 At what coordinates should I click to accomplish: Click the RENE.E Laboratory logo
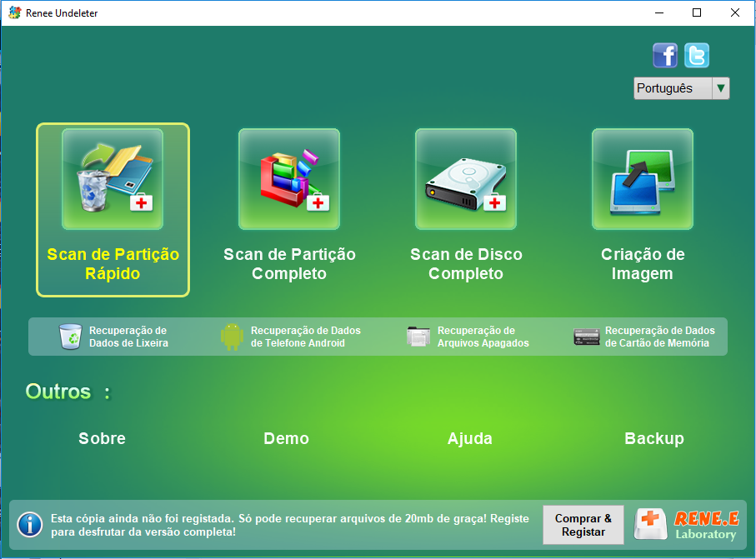[x=687, y=525]
